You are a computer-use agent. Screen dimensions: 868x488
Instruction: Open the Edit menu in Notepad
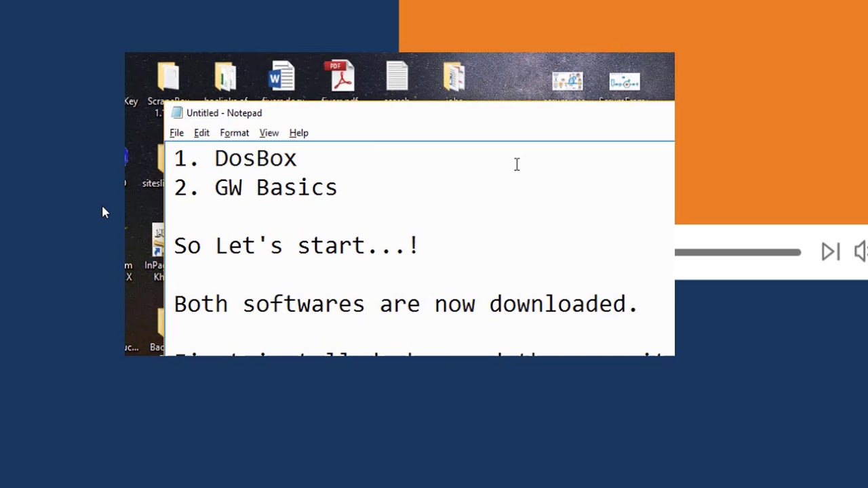click(201, 133)
